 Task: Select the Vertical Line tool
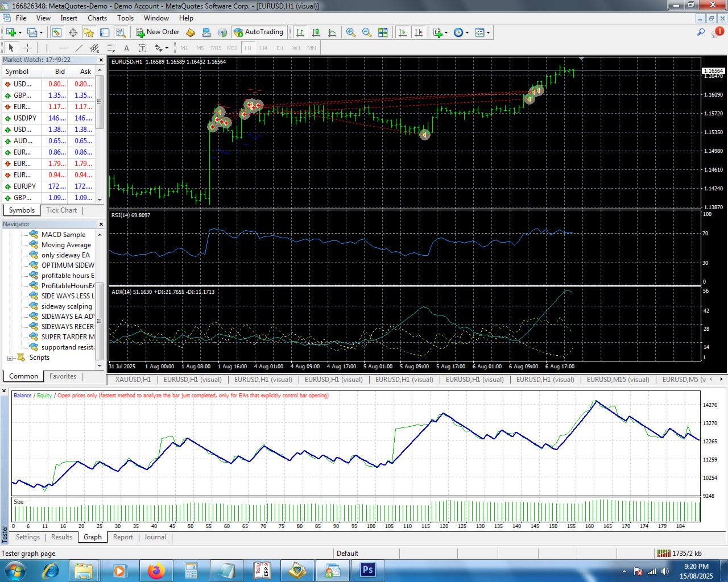click(x=47, y=48)
